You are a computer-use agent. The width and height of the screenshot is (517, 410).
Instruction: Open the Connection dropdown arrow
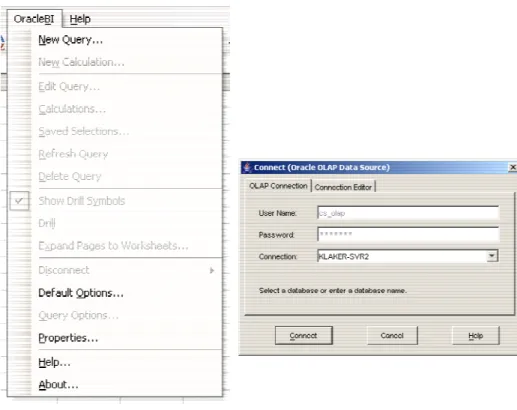(492, 256)
